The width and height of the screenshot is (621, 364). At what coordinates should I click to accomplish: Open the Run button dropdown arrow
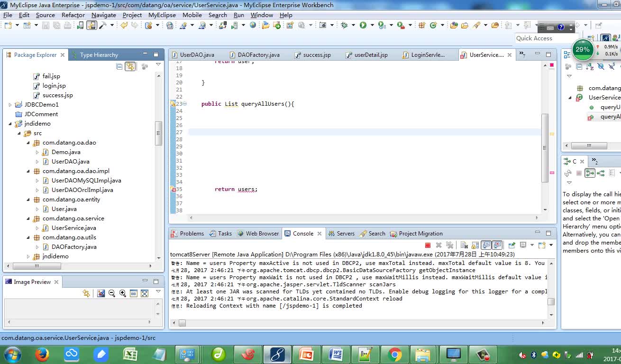click(x=372, y=25)
